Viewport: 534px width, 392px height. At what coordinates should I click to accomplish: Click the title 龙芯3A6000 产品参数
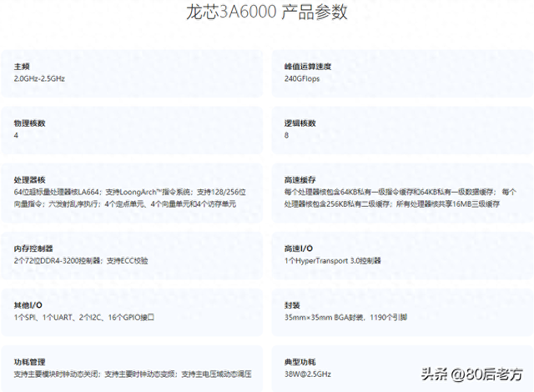(267, 12)
